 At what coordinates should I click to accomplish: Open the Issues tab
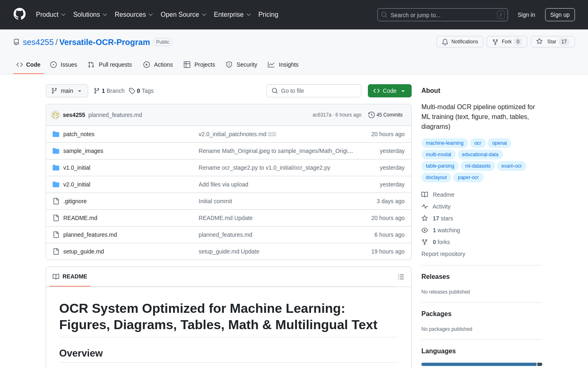coord(64,65)
